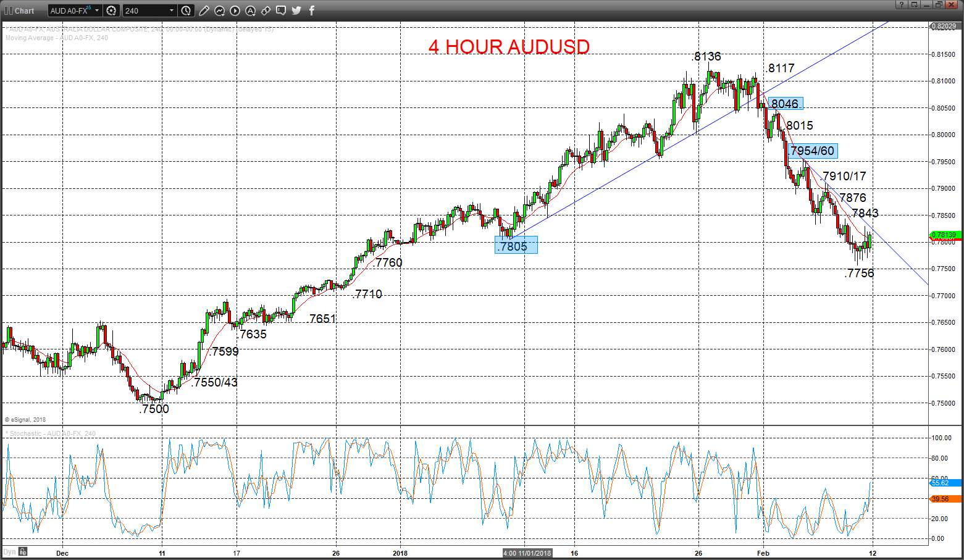Expand the 240 interval dropdown
Viewport: 964px width, 560px height.
pos(172,10)
